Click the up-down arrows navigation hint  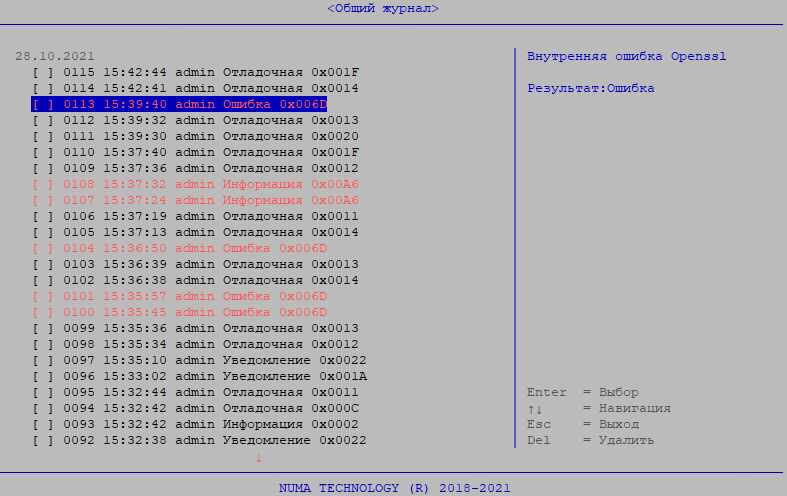tap(535, 408)
